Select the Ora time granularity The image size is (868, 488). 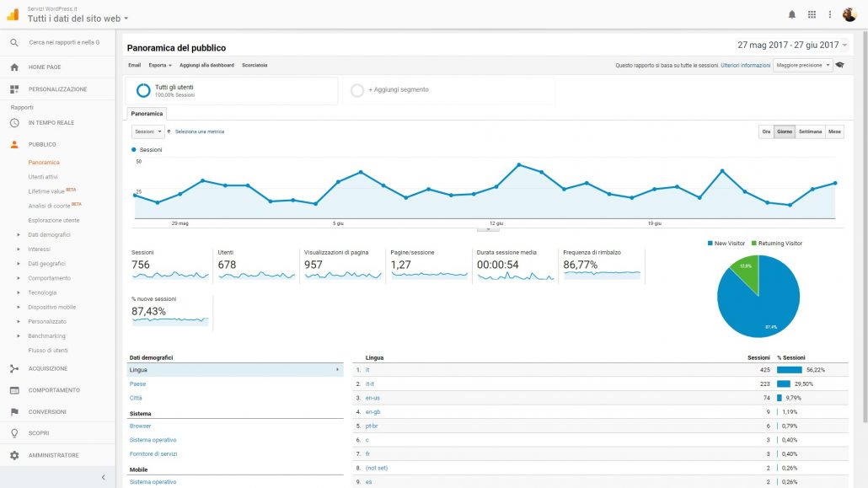click(x=766, y=131)
